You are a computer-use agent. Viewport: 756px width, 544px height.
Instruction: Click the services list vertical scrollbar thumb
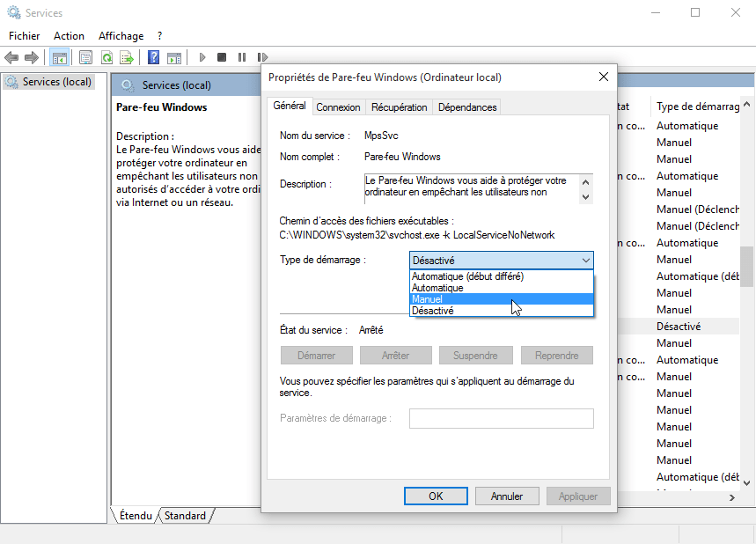[747, 266]
